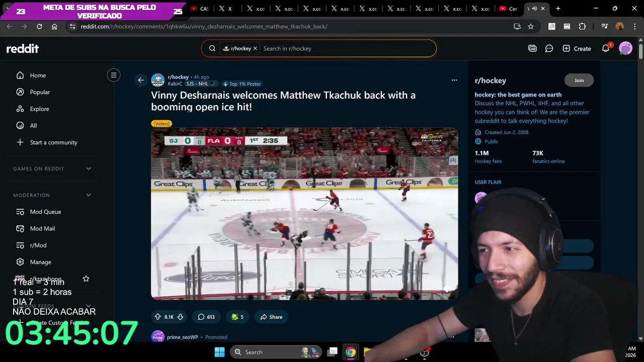Join the r/hockey community
644x362 pixels.
579,80
